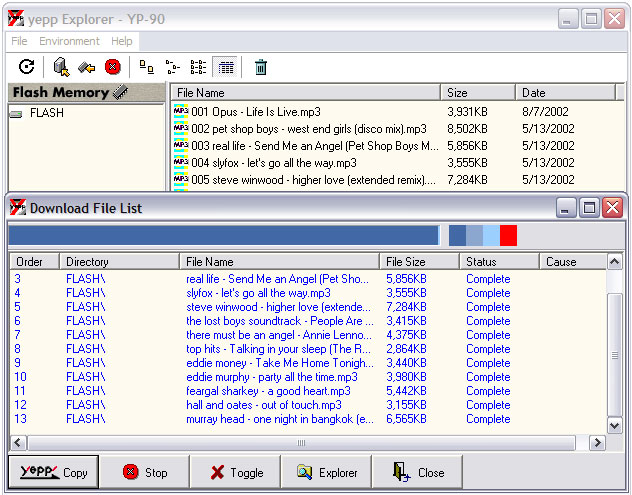Viewport: 632px width, 495px height.
Task: Click MP3 icon of 005 steve winwood file
Action: pyautogui.click(x=181, y=179)
